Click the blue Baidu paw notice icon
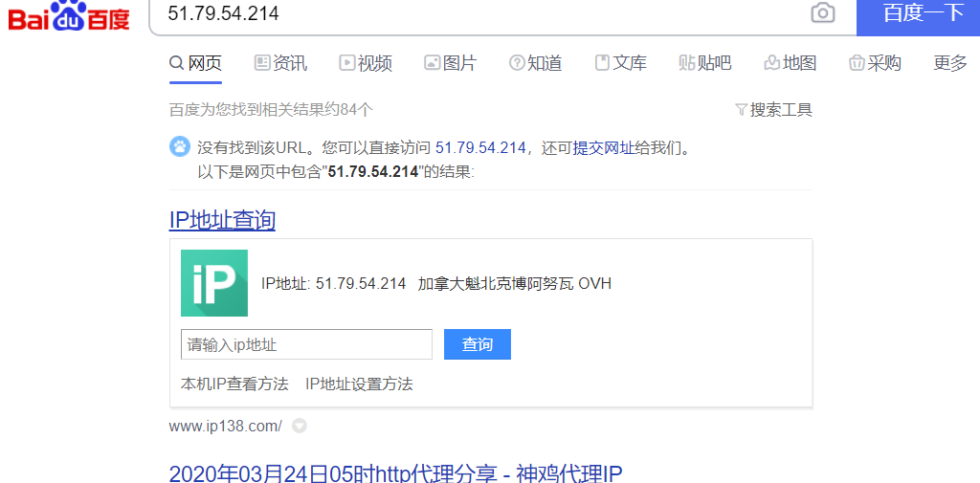Screen dimensions: 980x483 tap(179, 147)
